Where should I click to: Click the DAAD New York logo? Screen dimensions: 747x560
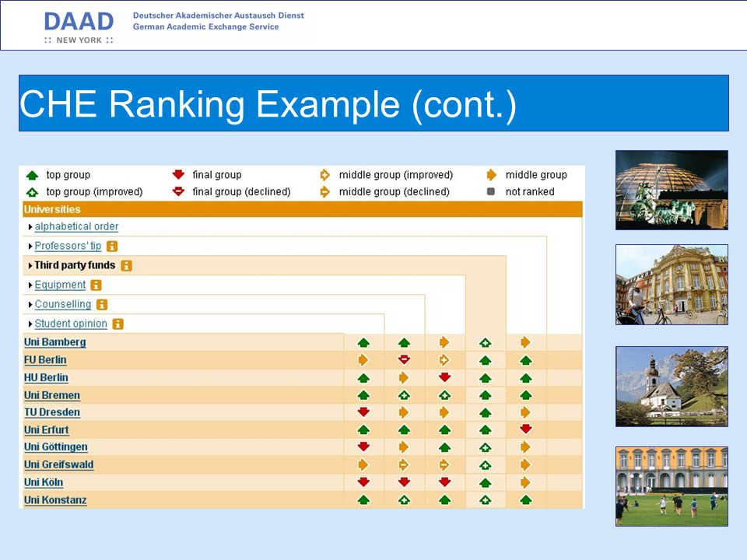(79, 27)
